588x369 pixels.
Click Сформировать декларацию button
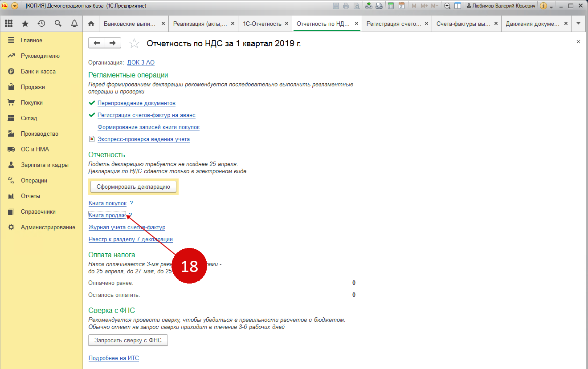point(133,187)
